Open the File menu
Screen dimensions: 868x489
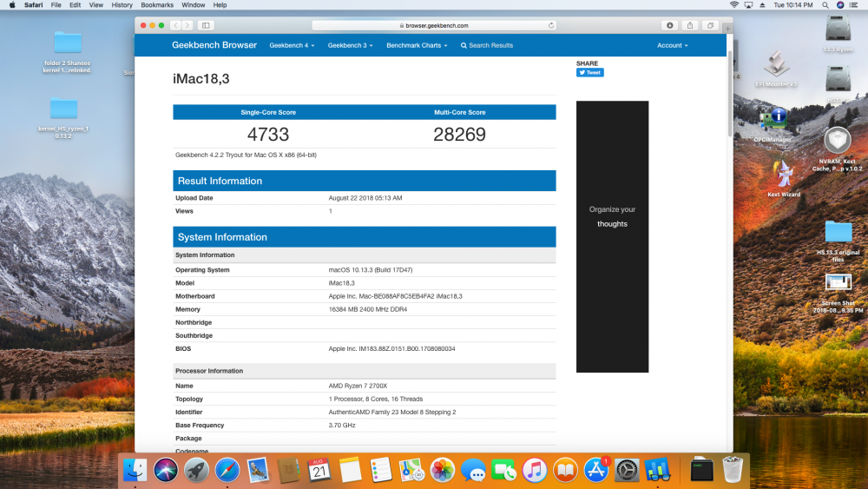[x=56, y=5]
